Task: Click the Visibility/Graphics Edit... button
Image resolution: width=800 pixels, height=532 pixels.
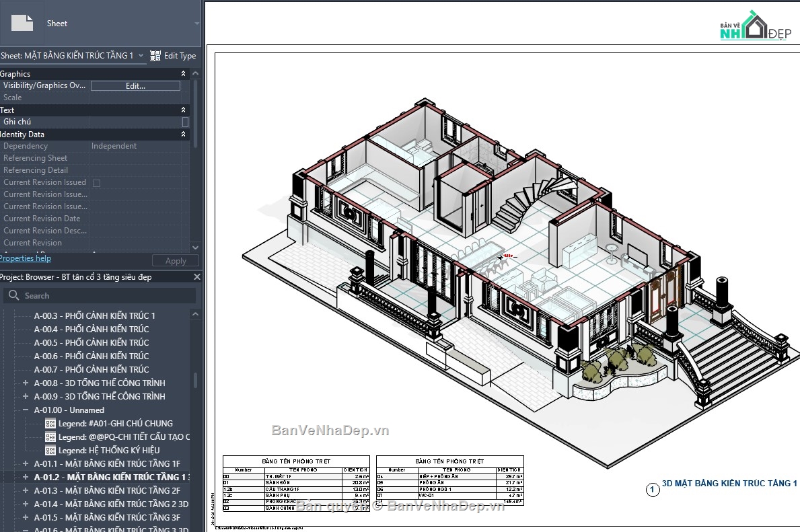Action: click(135, 85)
